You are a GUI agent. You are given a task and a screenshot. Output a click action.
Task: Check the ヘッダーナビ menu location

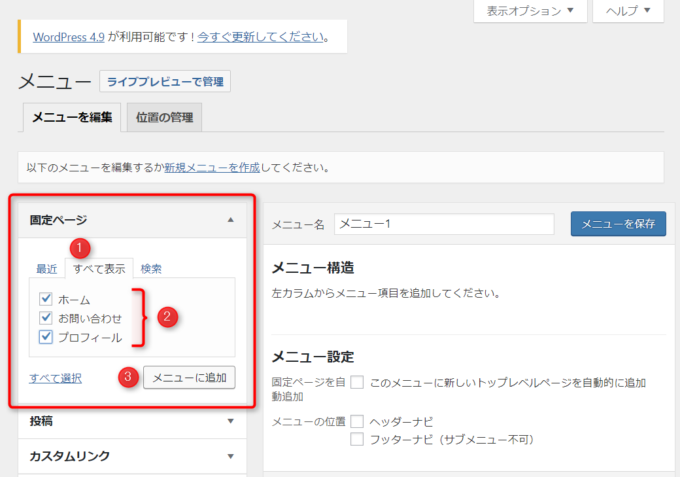(x=357, y=421)
